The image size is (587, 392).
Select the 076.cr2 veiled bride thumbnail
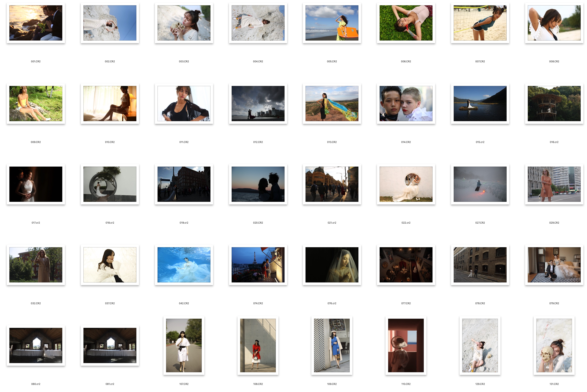coord(332,265)
